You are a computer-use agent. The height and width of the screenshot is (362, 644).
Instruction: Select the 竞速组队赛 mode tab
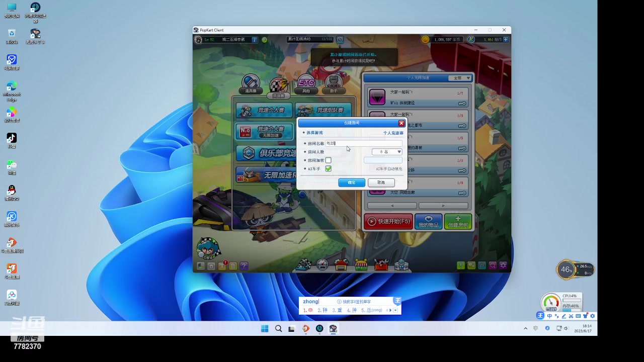coord(323,110)
